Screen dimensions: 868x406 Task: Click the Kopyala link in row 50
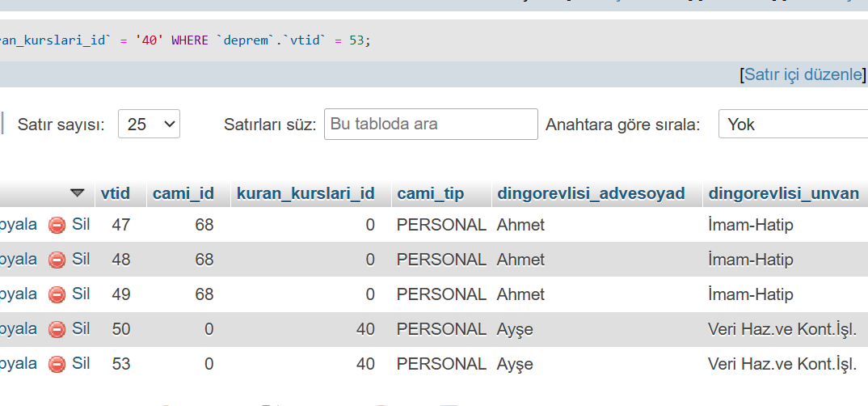[19, 329]
